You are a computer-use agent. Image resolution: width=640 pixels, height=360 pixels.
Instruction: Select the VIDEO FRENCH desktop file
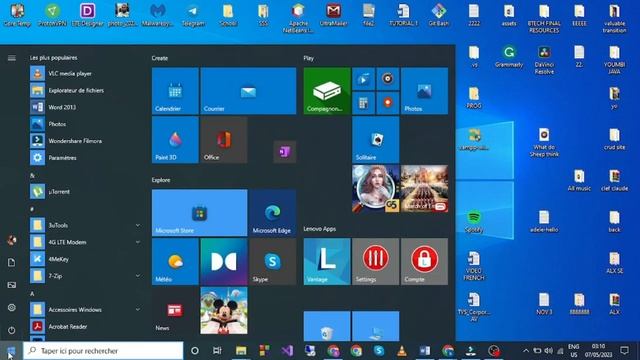click(474, 266)
